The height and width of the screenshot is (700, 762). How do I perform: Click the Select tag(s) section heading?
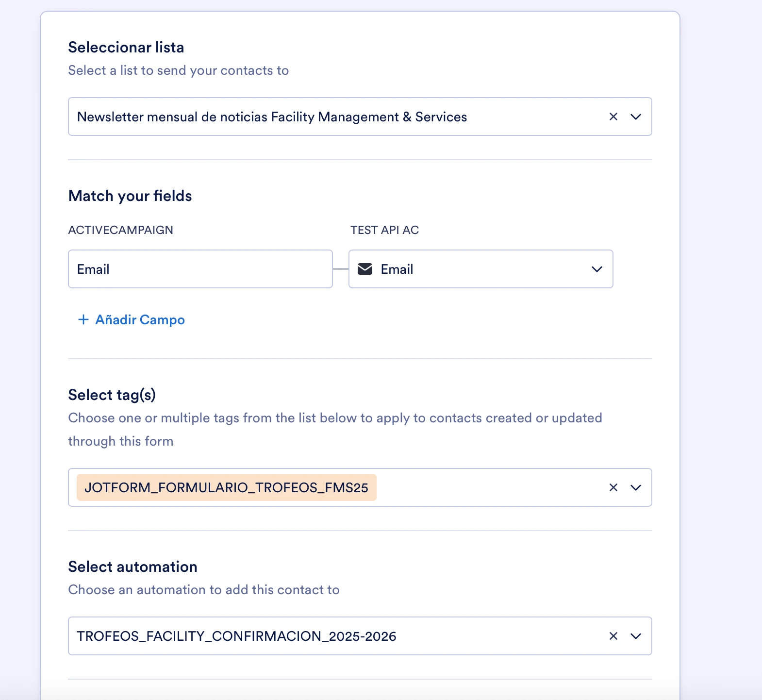112,395
